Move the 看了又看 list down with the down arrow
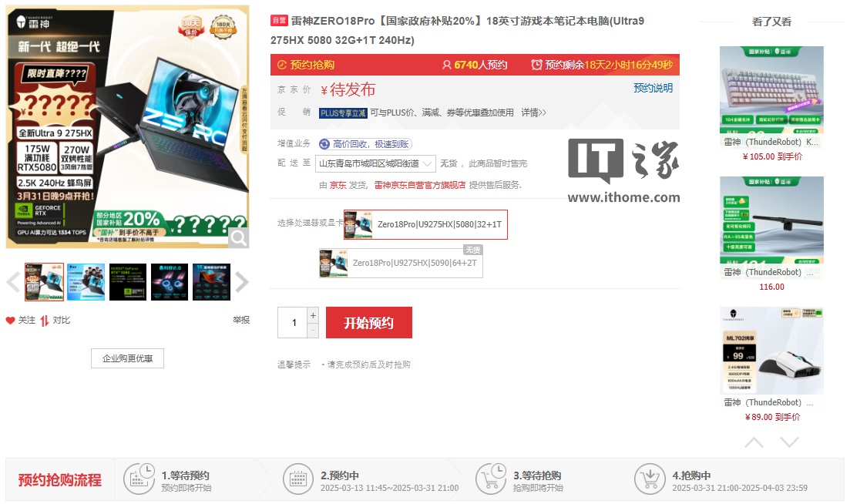 pos(789,442)
